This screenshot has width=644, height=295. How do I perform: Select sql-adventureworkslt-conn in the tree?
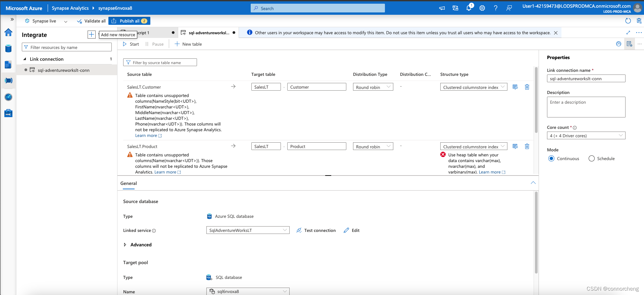click(x=66, y=70)
